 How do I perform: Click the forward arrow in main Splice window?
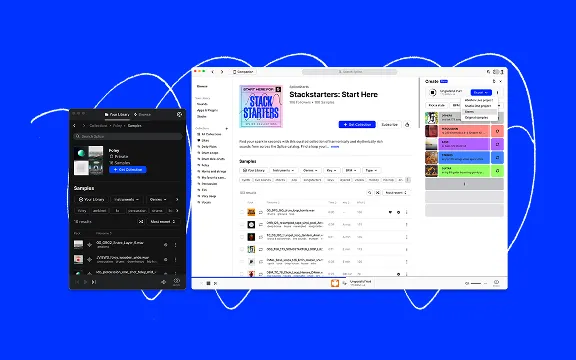point(222,72)
